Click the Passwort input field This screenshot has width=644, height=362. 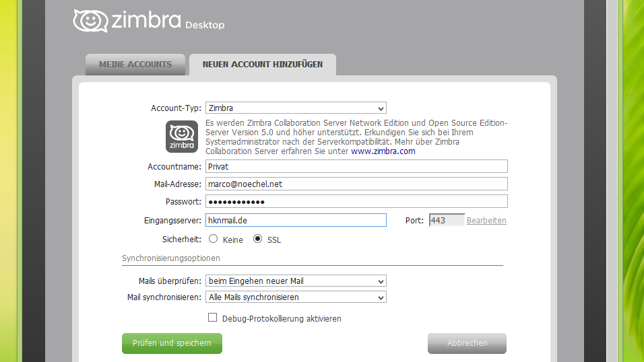pyautogui.click(x=356, y=202)
